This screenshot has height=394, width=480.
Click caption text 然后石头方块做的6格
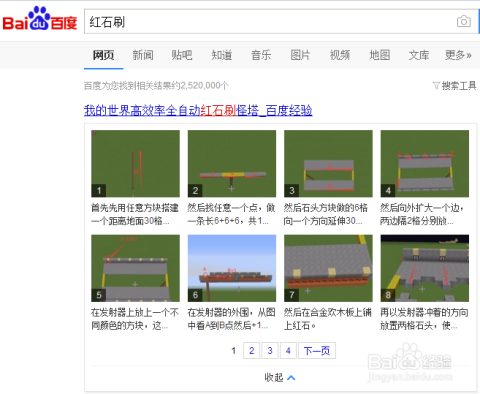click(x=326, y=208)
